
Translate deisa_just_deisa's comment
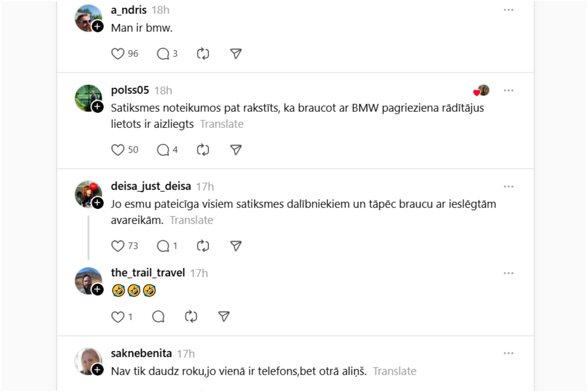(x=191, y=220)
